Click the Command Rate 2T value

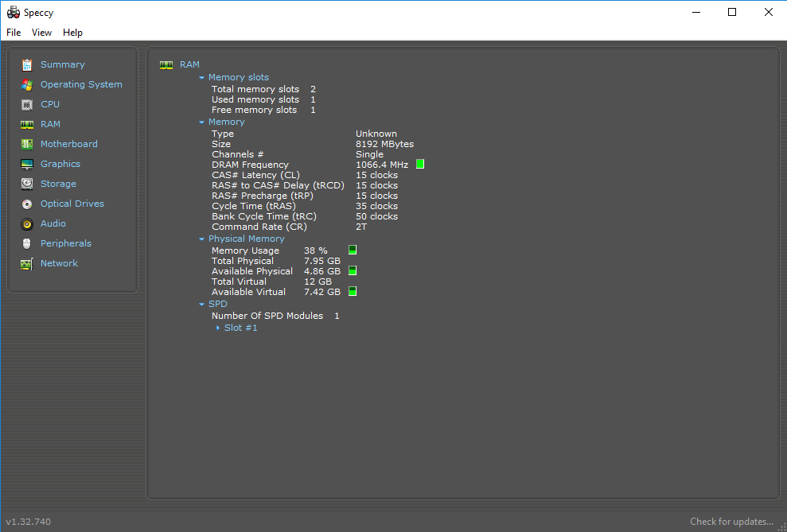coord(361,227)
